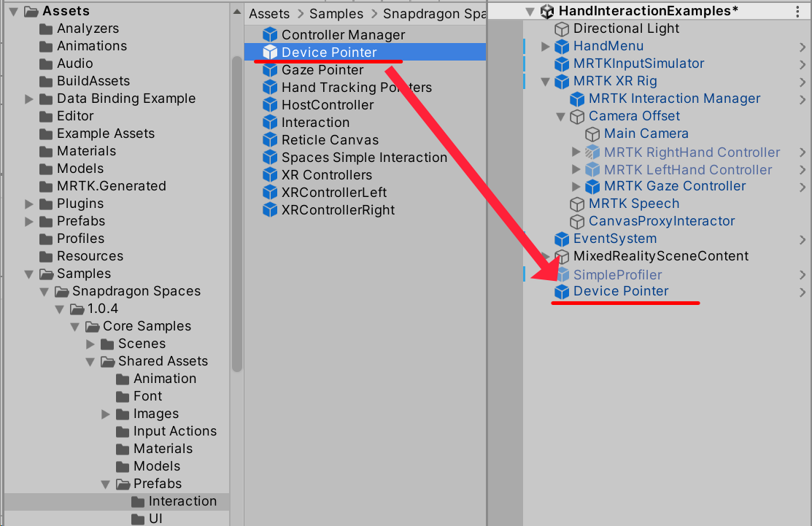Select the Analyzers folder

88,28
